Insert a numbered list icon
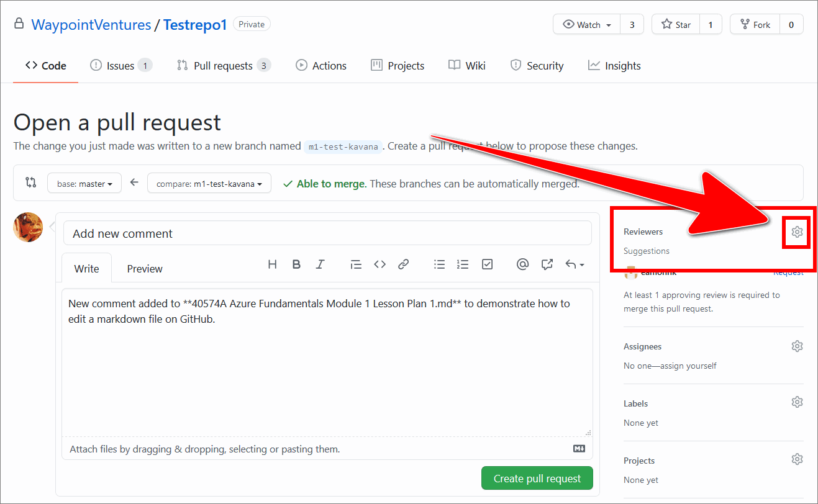Viewport: 818px width, 504px height. pos(463,264)
